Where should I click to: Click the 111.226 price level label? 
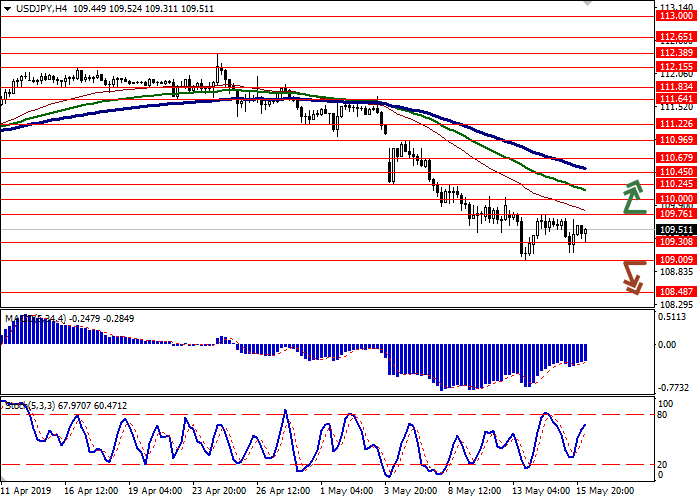(x=676, y=124)
